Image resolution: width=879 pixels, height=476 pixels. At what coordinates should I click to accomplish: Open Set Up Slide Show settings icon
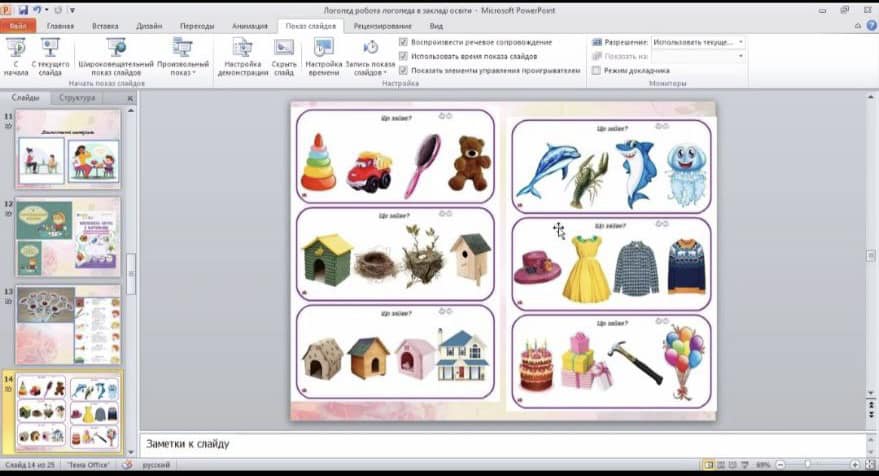tap(242, 50)
